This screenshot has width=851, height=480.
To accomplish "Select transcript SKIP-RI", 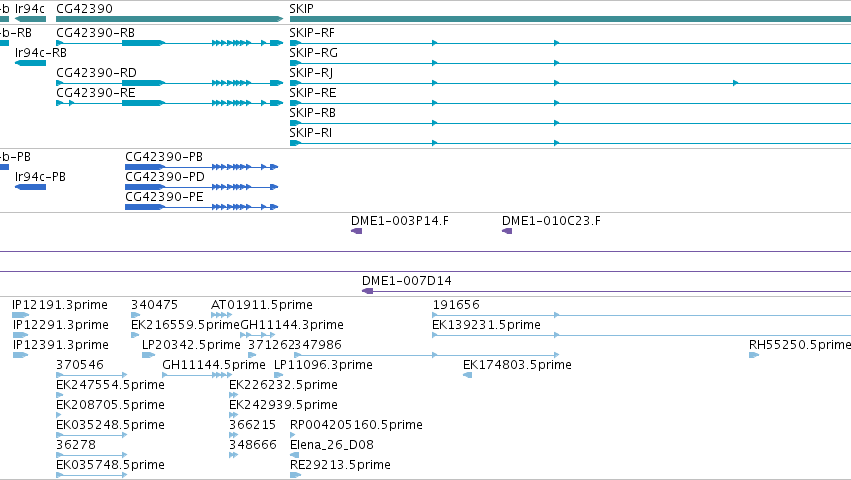I will 570,143.
